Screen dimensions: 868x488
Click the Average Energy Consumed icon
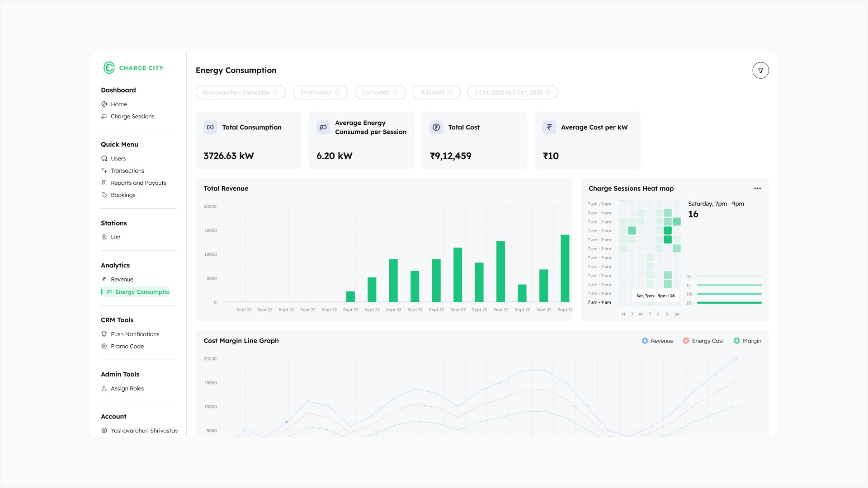(x=323, y=127)
